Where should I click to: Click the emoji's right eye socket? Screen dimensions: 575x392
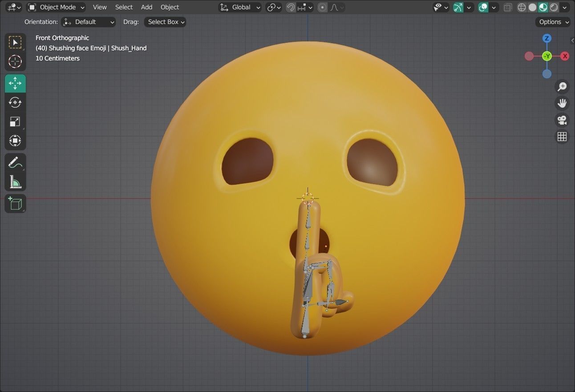[x=372, y=162]
